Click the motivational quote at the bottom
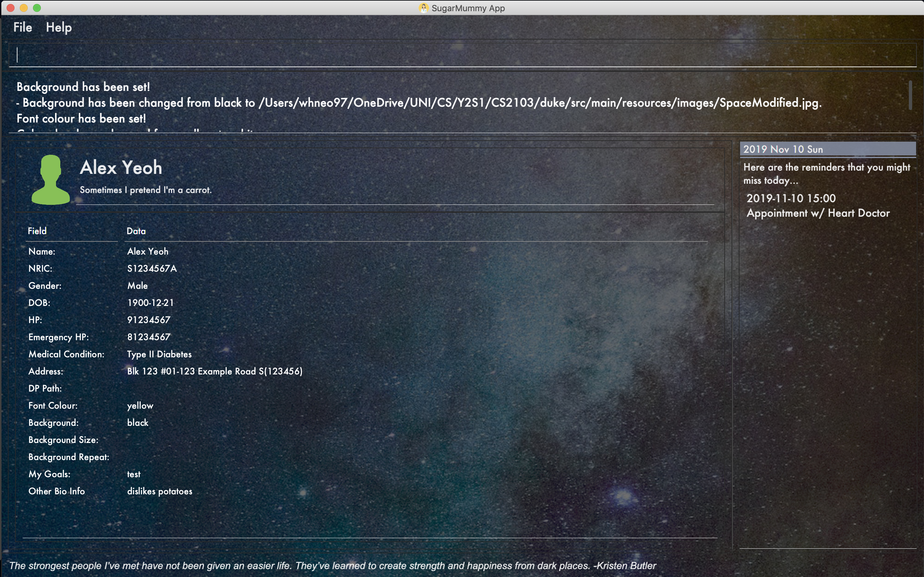The height and width of the screenshot is (577, 924). (332, 565)
